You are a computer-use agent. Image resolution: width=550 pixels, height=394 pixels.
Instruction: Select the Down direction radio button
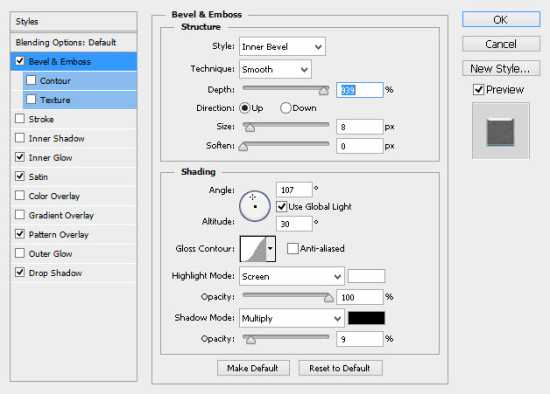coord(285,108)
